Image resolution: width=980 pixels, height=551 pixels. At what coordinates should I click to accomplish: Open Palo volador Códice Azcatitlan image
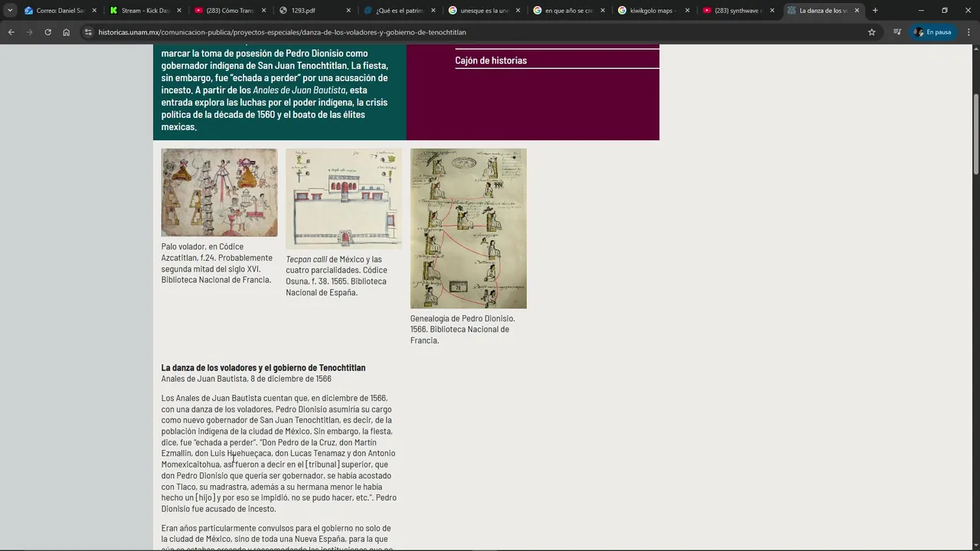click(x=219, y=192)
